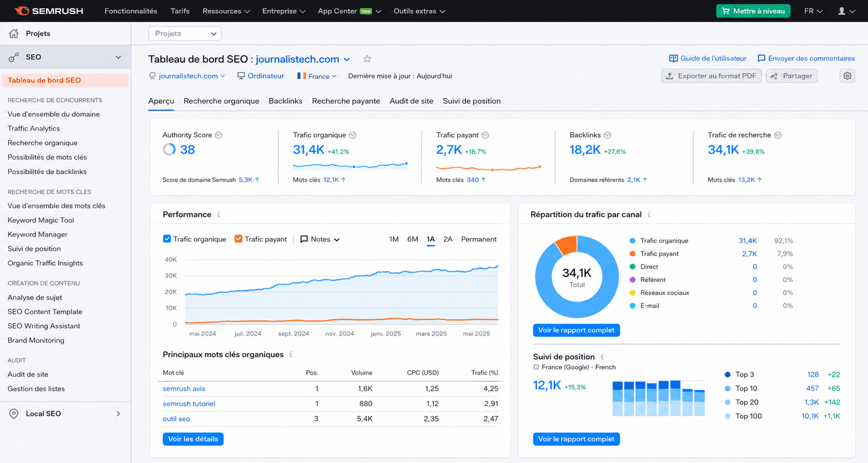Collapse the SEO sidebar section

pyautogui.click(x=118, y=57)
